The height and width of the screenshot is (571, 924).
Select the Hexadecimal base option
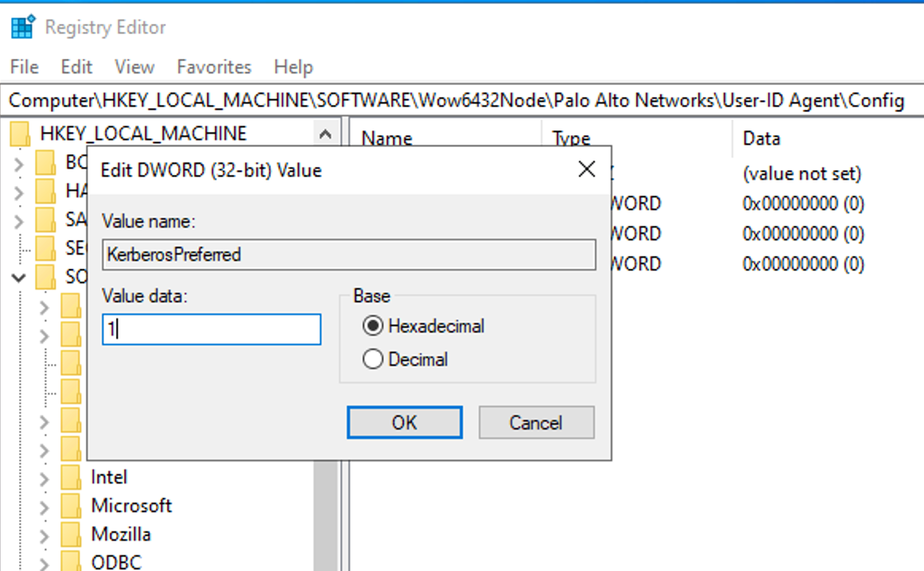[373, 325]
